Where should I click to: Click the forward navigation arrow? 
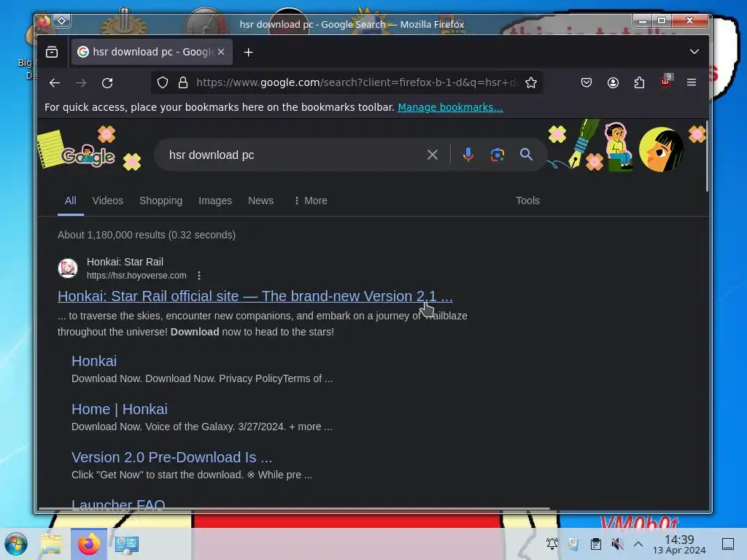(x=81, y=83)
